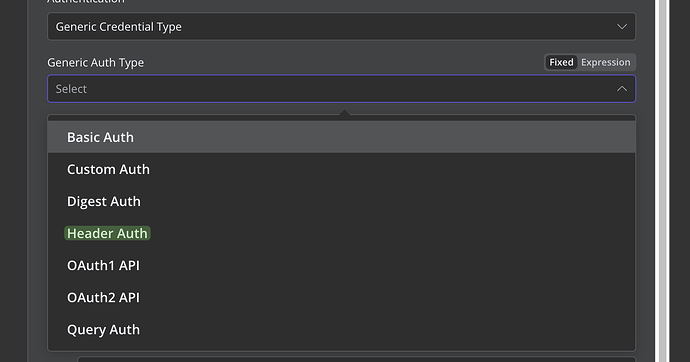Click the panel's vertical scrollbar
690x362 pixels.
[x=662, y=181]
